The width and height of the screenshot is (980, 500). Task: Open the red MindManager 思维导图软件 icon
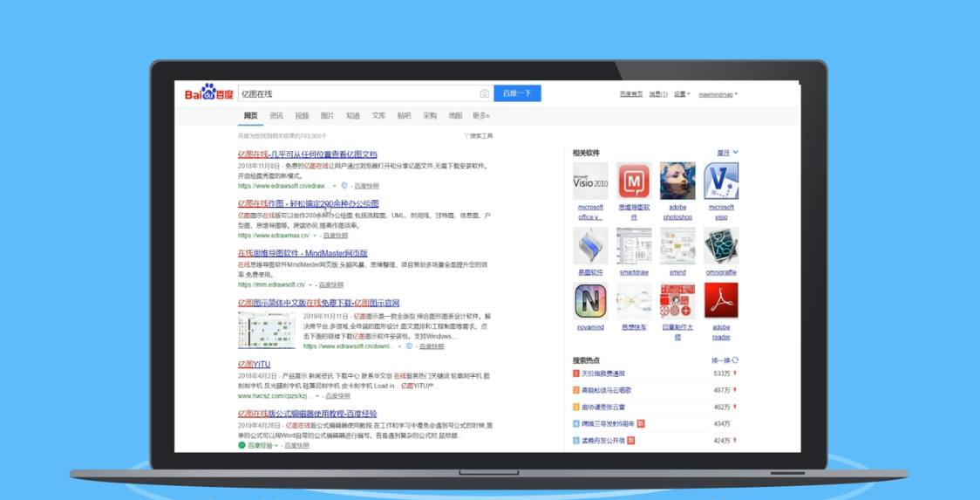(635, 181)
